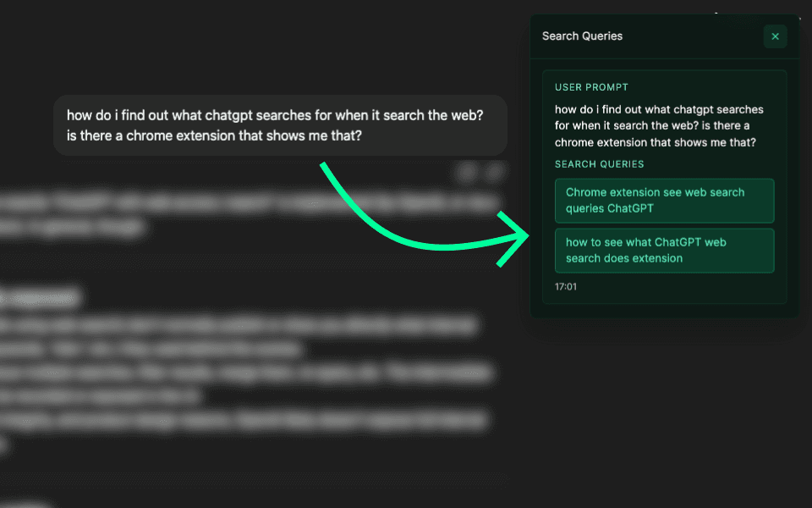This screenshot has width=812, height=508.
Task: Click the green X icon in the panel header
Action: pos(775,36)
